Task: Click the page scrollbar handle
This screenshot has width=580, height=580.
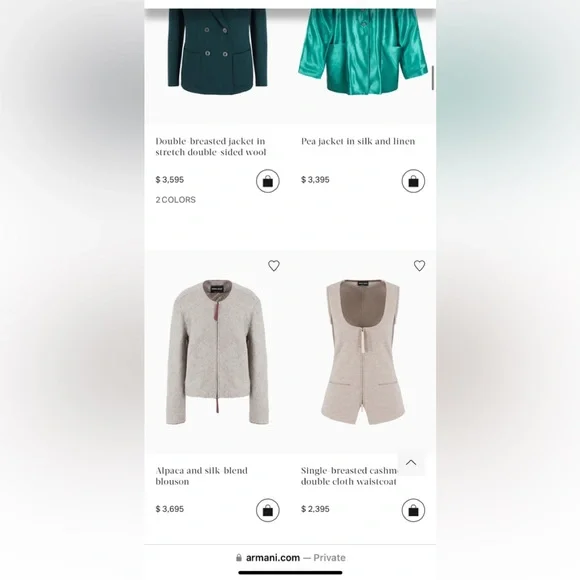Action: pos(433,78)
